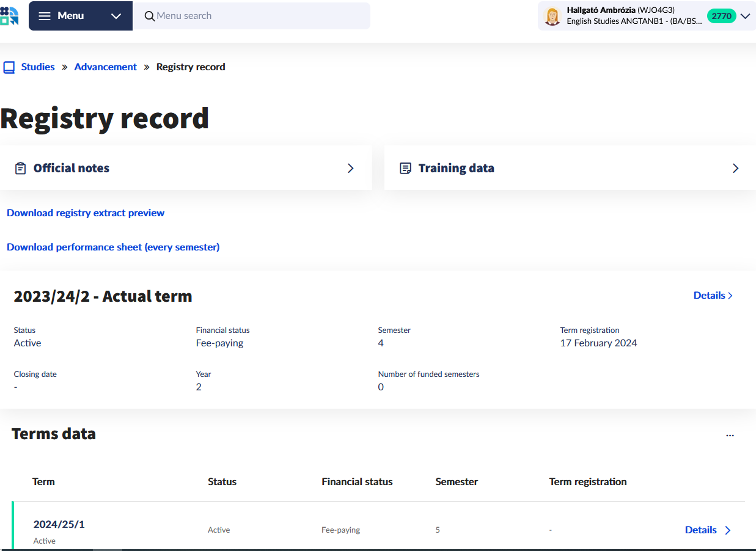The height and width of the screenshot is (551, 756).
Task: Open the Studies breadcrumb link
Action: [x=38, y=67]
